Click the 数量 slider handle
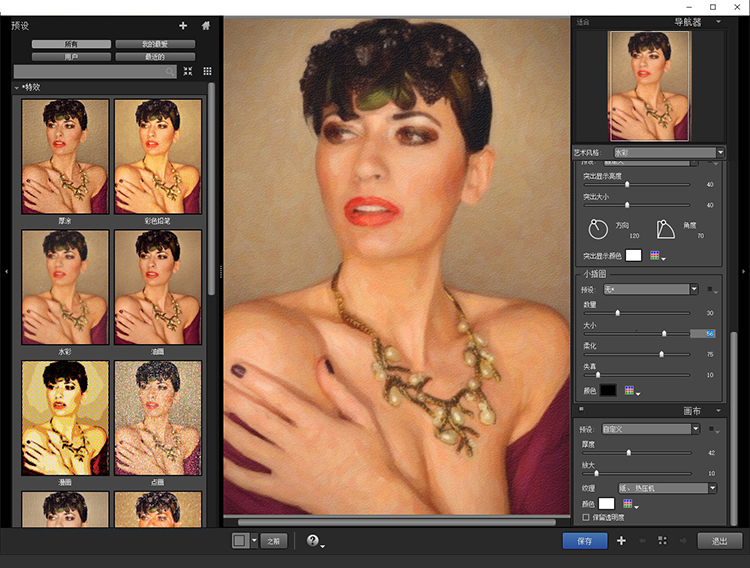This screenshot has width=750, height=568. tap(618, 313)
